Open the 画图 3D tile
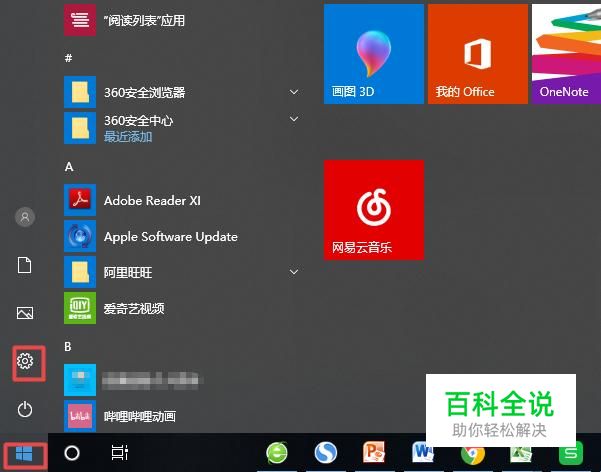The image size is (601, 472). click(374, 54)
